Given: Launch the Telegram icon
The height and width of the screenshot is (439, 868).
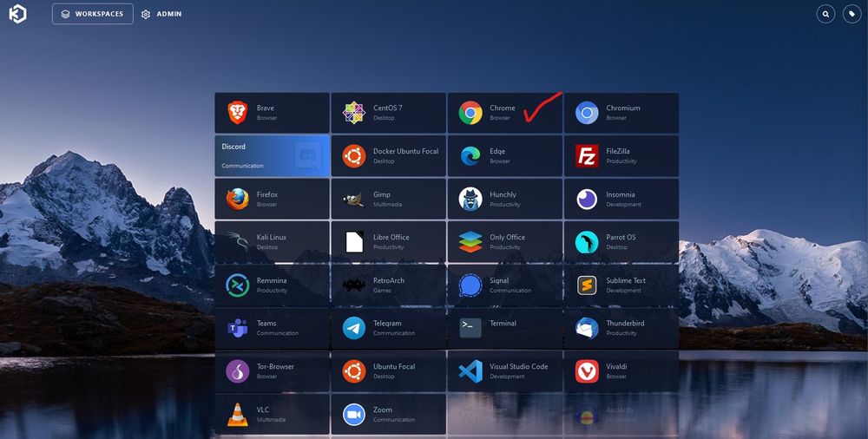Looking at the screenshot, I should [354, 328].
